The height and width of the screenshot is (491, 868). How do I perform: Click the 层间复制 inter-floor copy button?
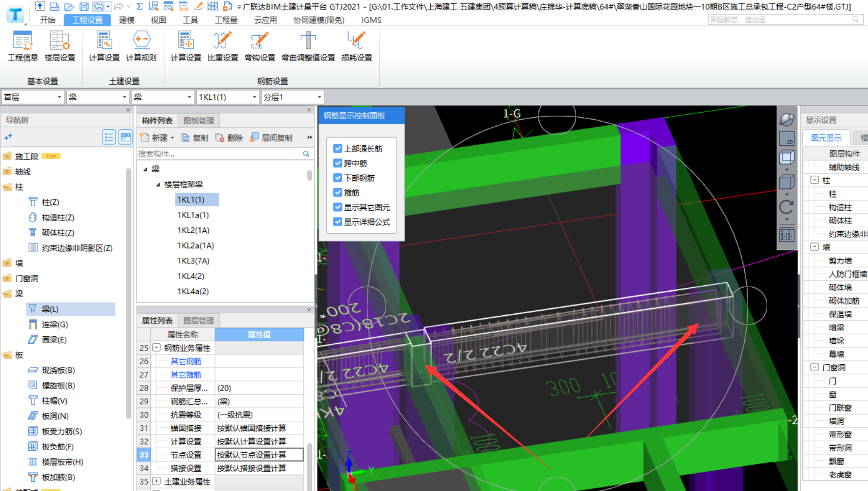click(271, 138)
